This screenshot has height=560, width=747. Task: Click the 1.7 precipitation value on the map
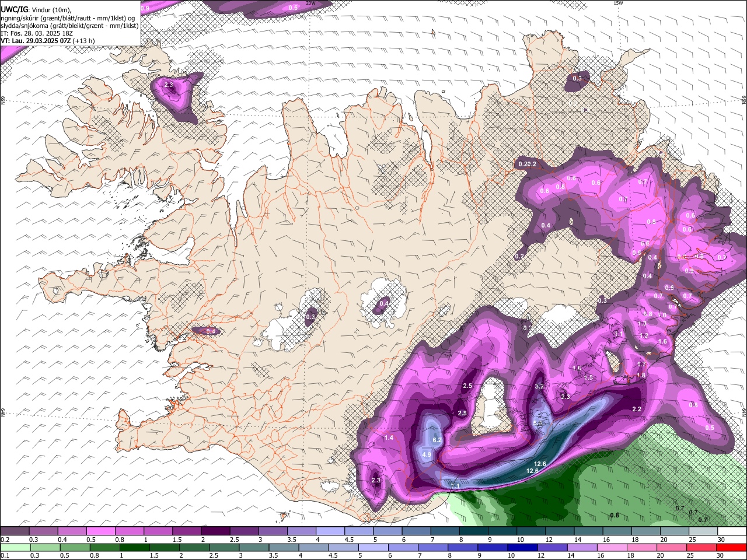[641, 365]
